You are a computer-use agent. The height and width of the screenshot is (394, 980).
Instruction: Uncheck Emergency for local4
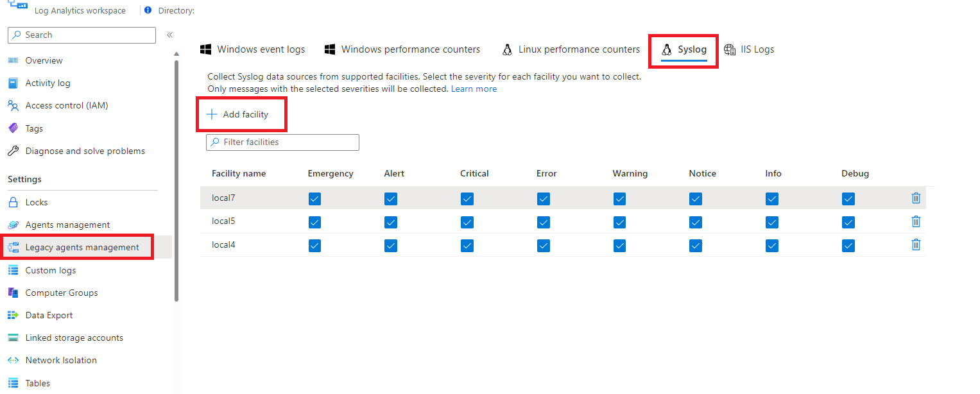[314, 245]
